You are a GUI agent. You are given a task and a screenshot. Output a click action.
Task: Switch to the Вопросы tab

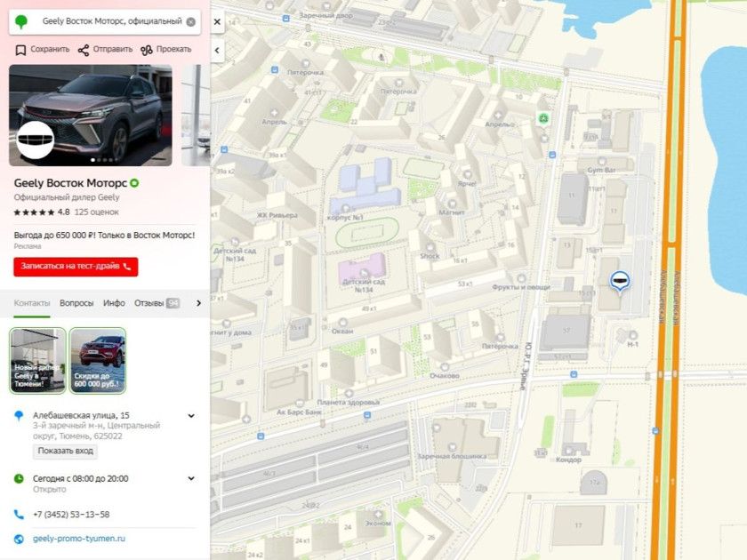(76, 303)
